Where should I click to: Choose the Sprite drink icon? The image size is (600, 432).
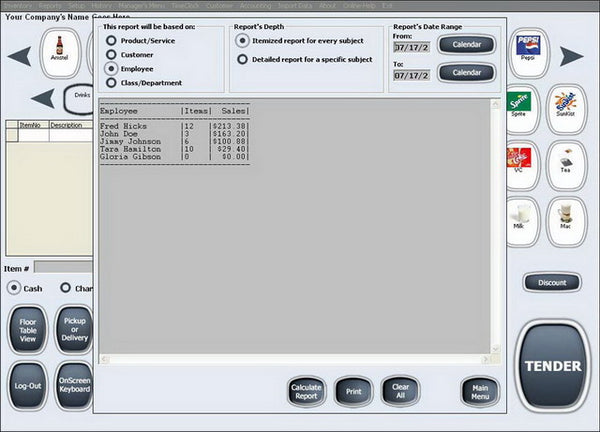[x=521, y=109]
